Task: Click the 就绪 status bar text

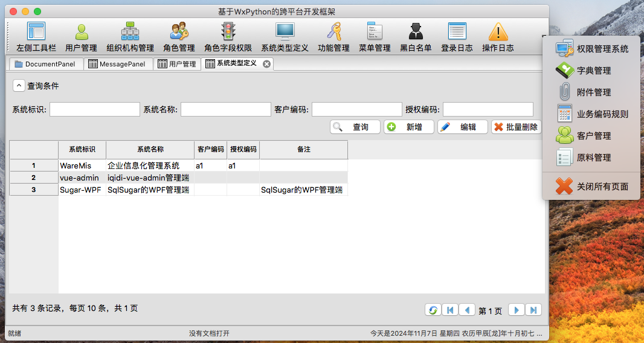Action: (x=14, y=333)
